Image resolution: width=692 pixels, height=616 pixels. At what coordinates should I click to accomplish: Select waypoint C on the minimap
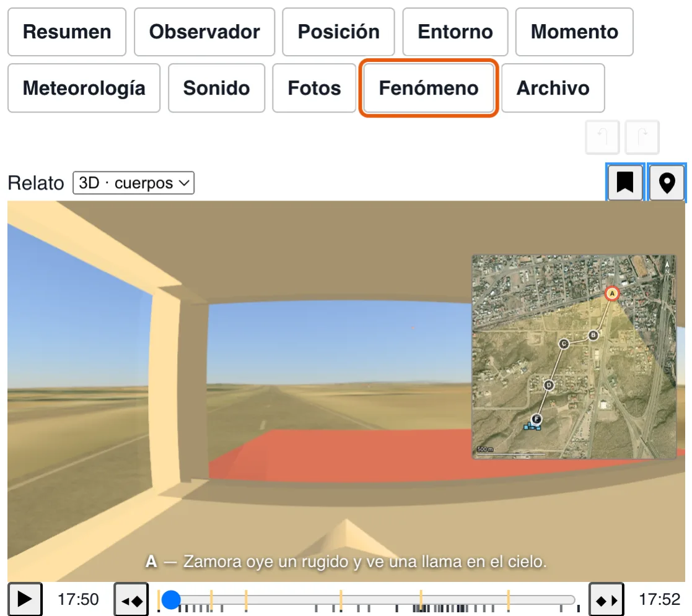(x=564, y=344)
